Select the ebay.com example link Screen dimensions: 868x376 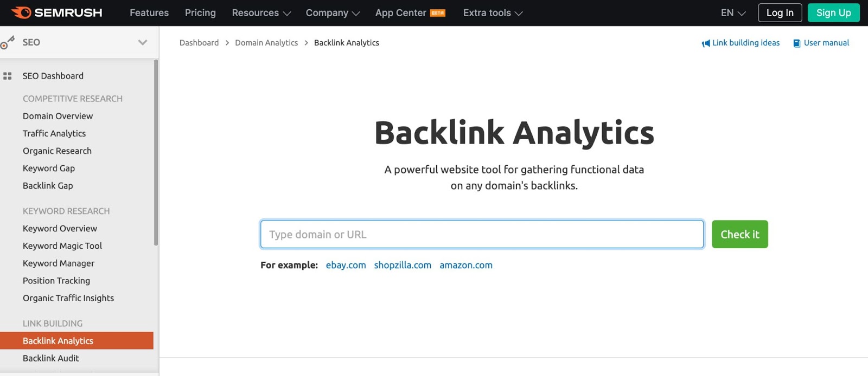[x=346, y=265]
